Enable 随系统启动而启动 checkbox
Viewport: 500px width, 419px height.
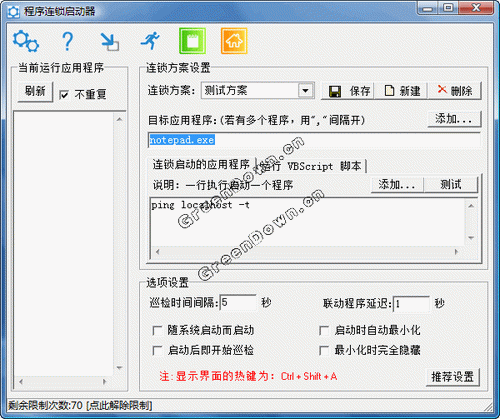[157, 331]
